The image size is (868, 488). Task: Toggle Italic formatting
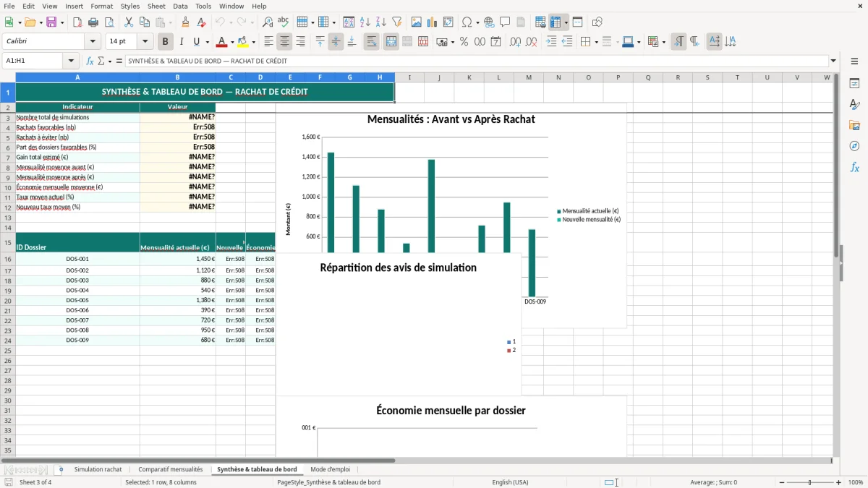tap(182, 42)
